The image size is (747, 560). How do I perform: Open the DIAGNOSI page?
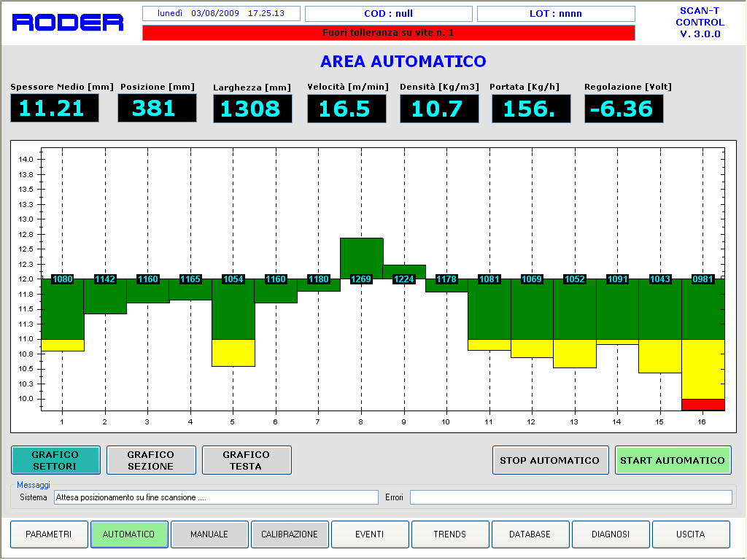tap(611, 534)
